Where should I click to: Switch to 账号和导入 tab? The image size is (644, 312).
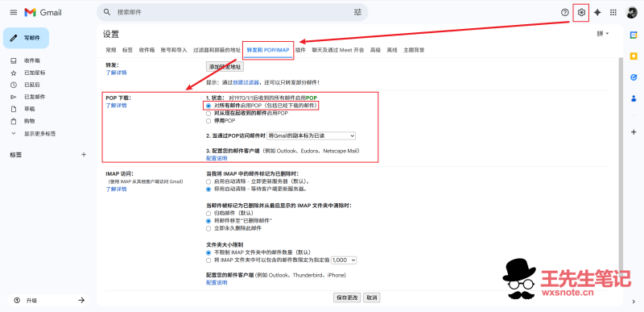174,50
